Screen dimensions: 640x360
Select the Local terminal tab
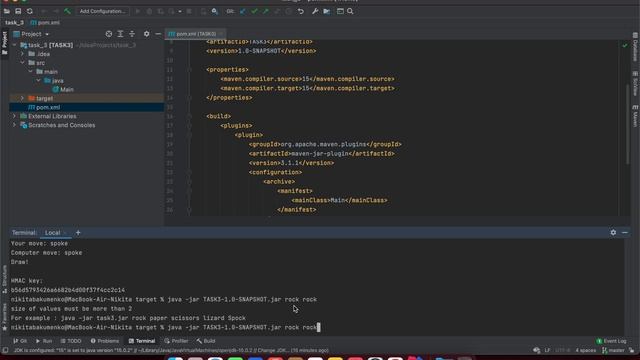(x=56, y=233)
